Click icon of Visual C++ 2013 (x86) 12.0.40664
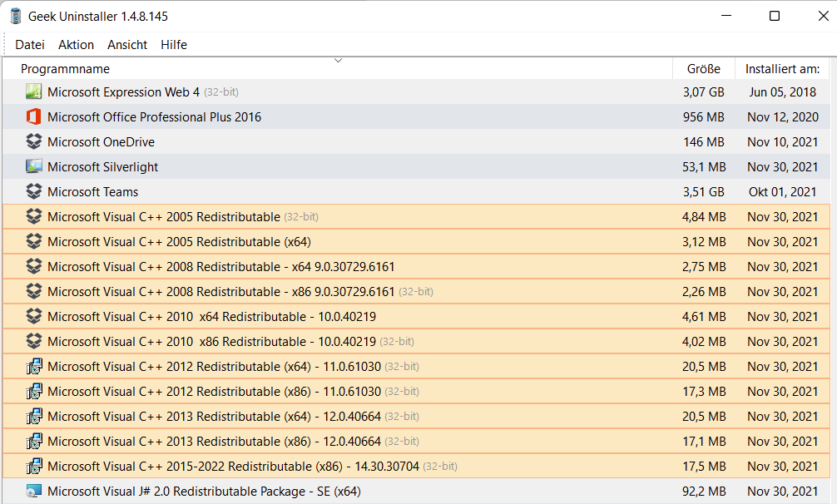 [33, 441]
